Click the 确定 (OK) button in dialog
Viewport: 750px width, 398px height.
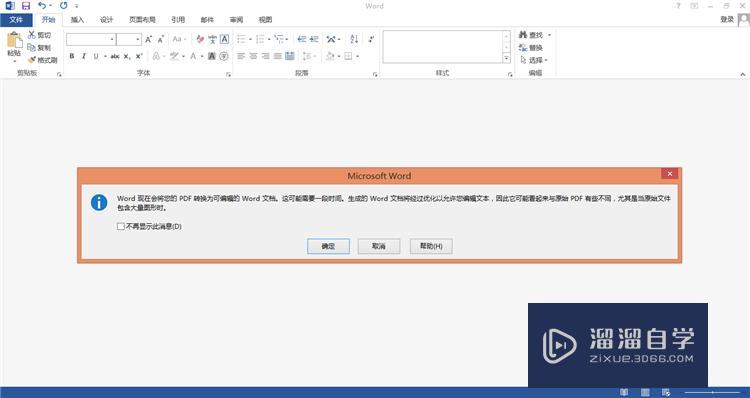(x=328, y=246)
